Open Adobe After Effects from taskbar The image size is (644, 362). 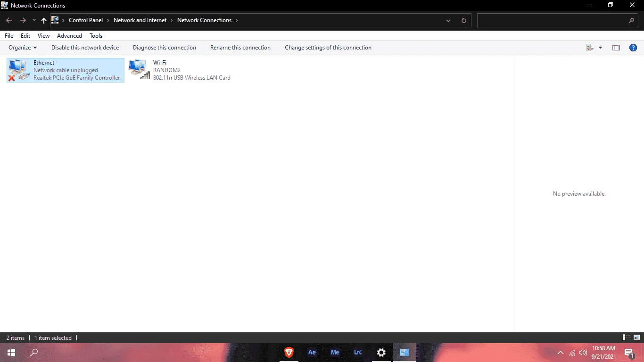(x=312, y=353)
